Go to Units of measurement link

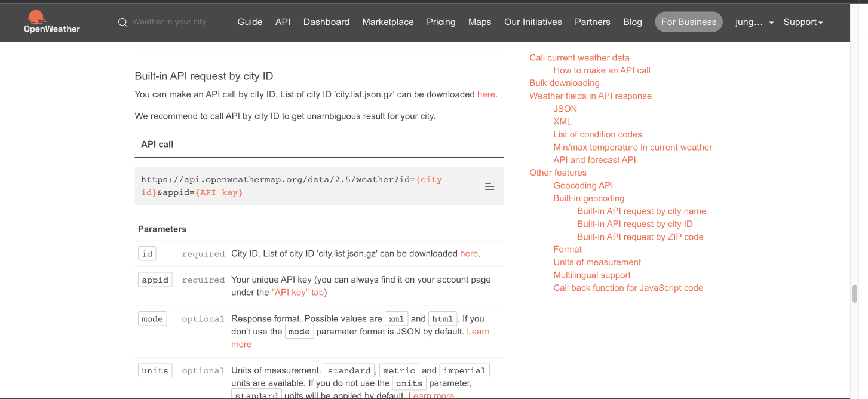tap(597, 262)
